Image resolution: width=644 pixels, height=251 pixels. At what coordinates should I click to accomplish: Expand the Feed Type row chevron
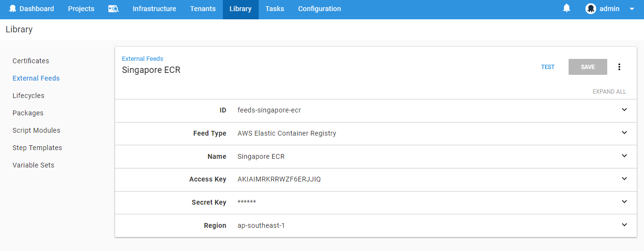[x=624, y=133]
